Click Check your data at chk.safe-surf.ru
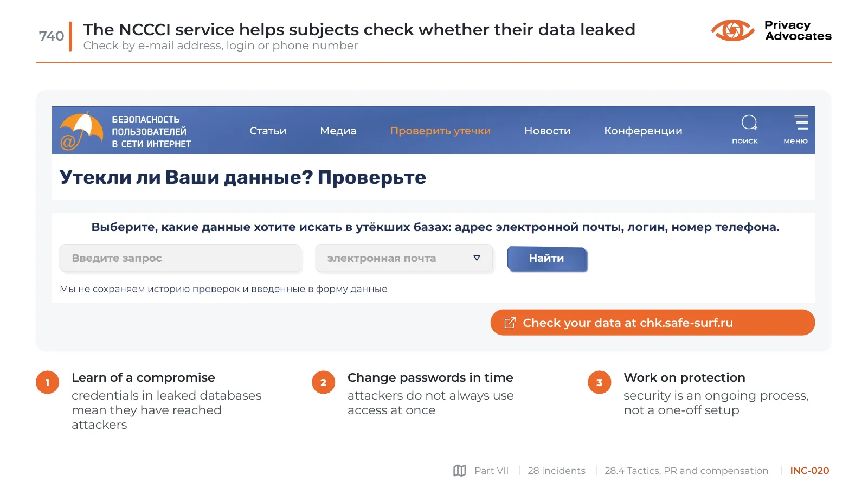Screen dimensions: 868x488 653,323
